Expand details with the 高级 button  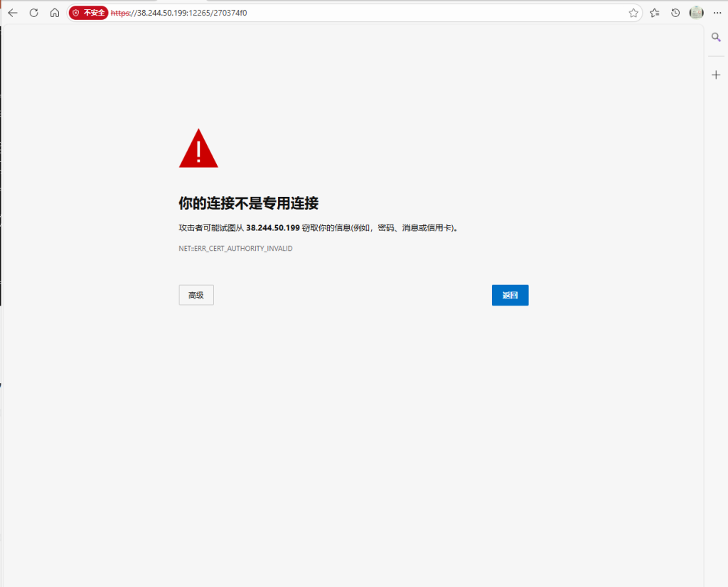coord(196,295)
